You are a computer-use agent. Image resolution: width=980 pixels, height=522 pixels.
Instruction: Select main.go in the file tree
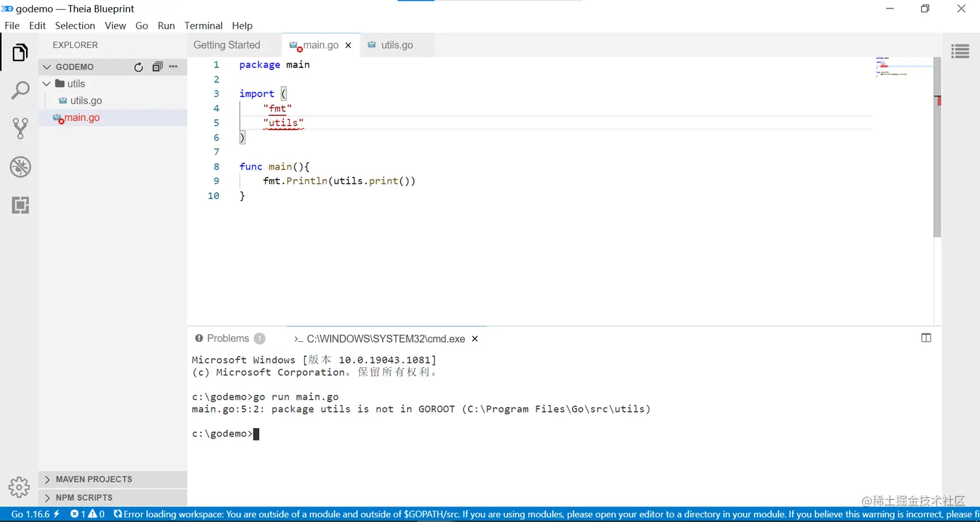(x=82, y=117)
